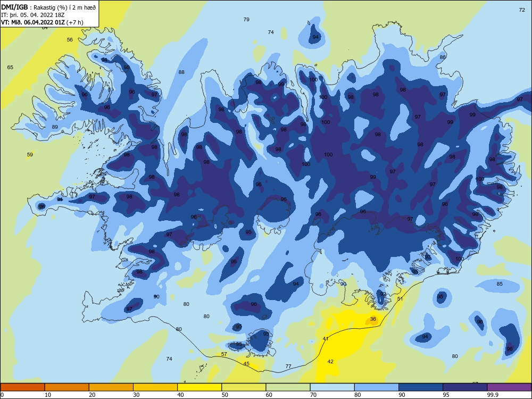This screenshot has width=532, height=399.
Task: Click the humidity value 86 on the map
Action: (443, 57)
